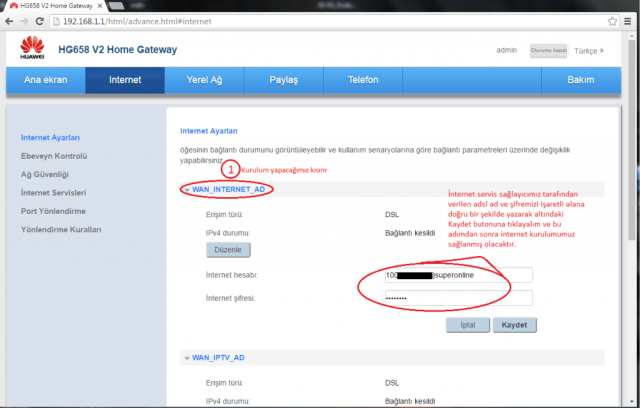Expand the WAN_IPTV_AD section
This screenshot has width=640, height=408.
pyautogui.click(x=187, y=357)
